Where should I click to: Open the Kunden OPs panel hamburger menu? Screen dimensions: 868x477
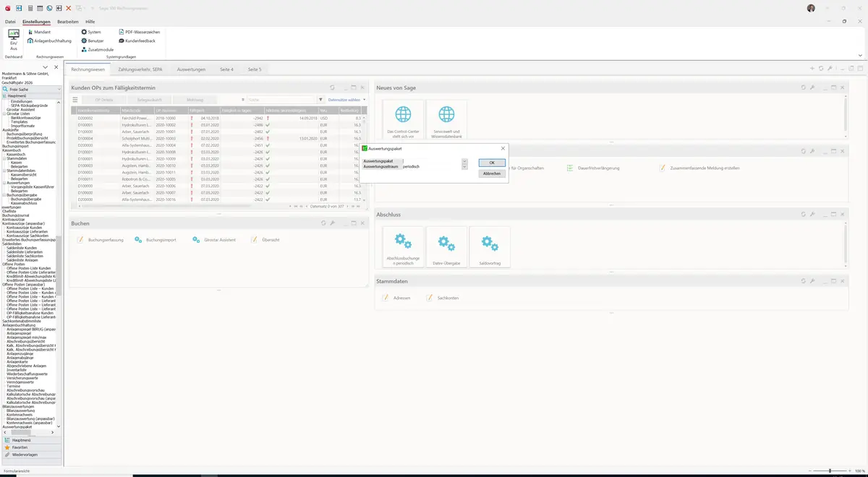[75, 100]
